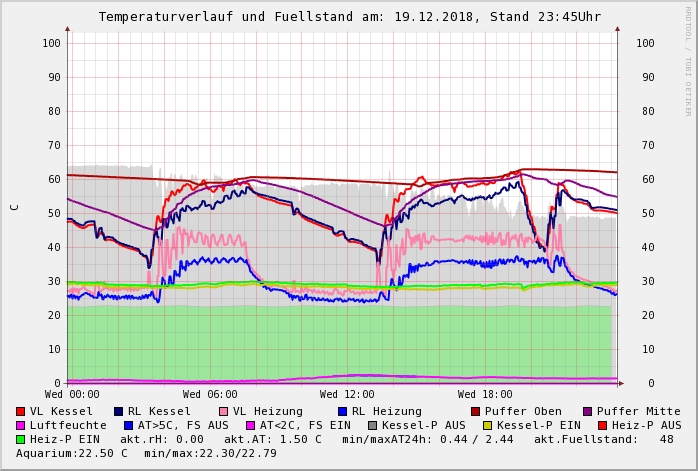
Task: Click the Wed 00:00 time axis label
Action: click(72, 395)
